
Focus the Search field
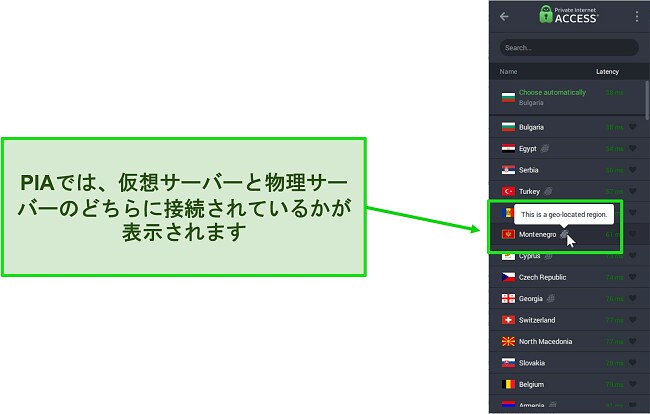569,48
